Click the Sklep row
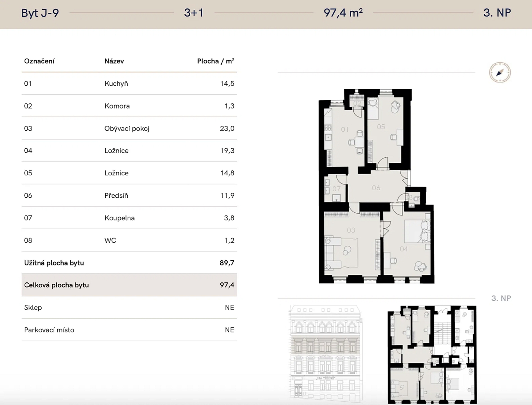The width and height of the screenshot is (532, 405). [x=129, y=307]
